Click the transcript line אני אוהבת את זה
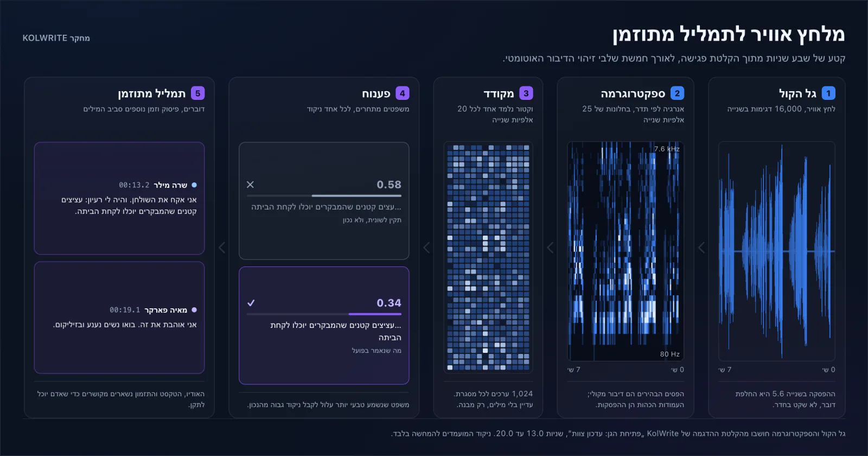The image size is (868, 456). click(125, 325)
